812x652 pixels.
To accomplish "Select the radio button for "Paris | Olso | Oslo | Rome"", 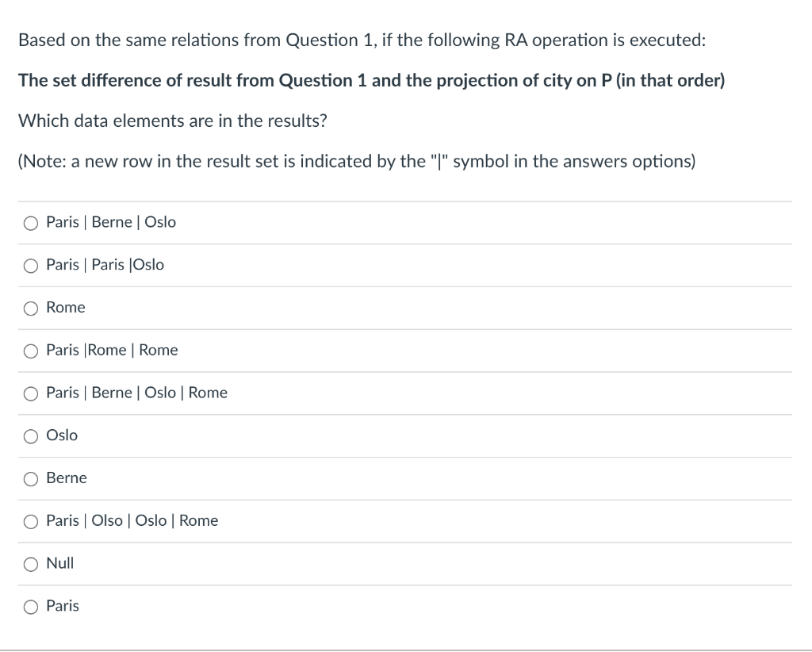I will pyautogui.click(x=30, y=521).
